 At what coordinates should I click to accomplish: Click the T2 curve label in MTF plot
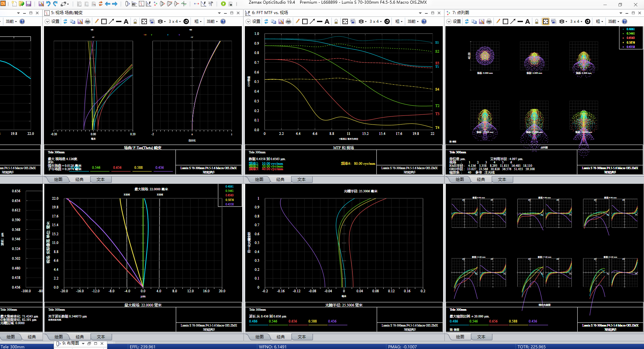click(437, 106)
